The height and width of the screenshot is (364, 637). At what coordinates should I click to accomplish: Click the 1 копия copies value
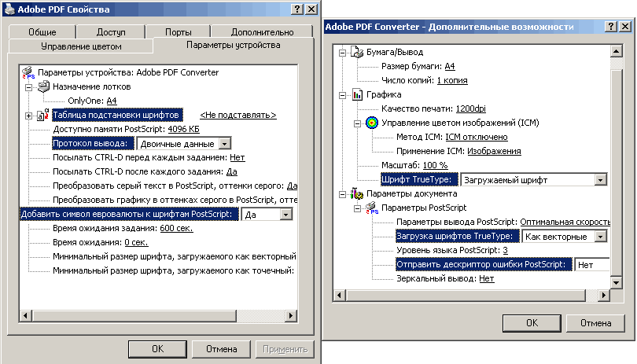(x=452, y=80)
